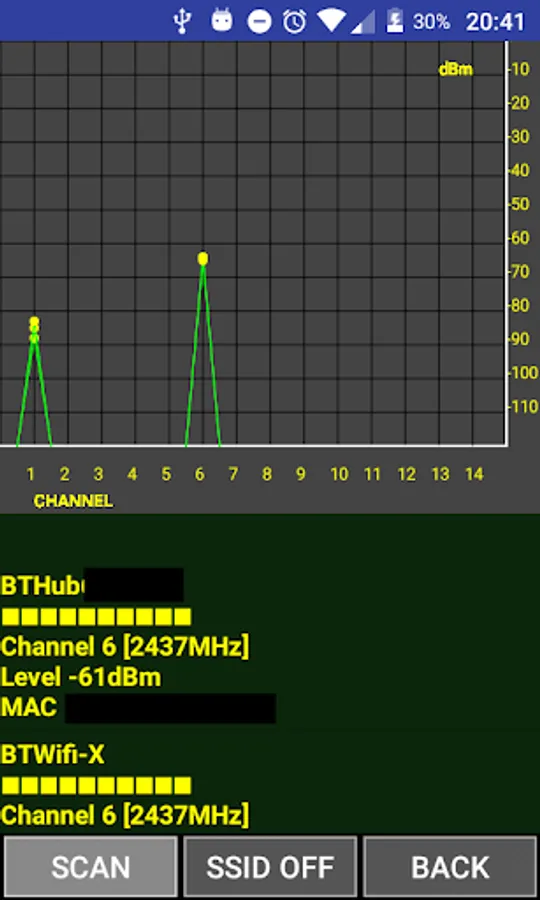Select the BTWifi-X network name
This screenshot has height=900, width=540.
[52, 754]
